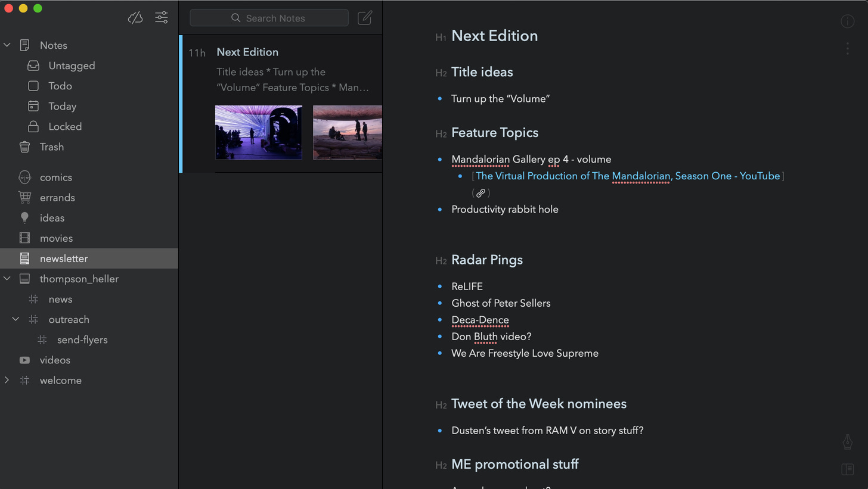Click Ghost of Peter Sellers bullet
Screen dimensions: 868x489
point(501,303)
